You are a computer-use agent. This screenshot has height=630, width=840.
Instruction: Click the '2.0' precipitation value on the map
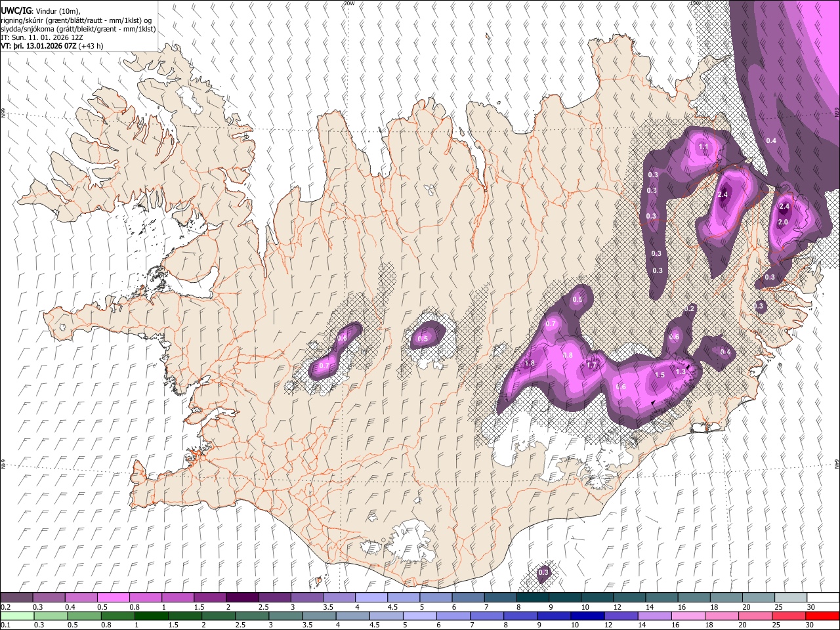782,222
